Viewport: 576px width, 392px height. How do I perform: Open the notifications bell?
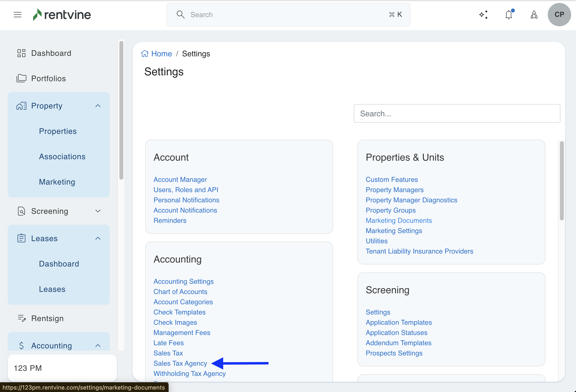coord(509,15)
